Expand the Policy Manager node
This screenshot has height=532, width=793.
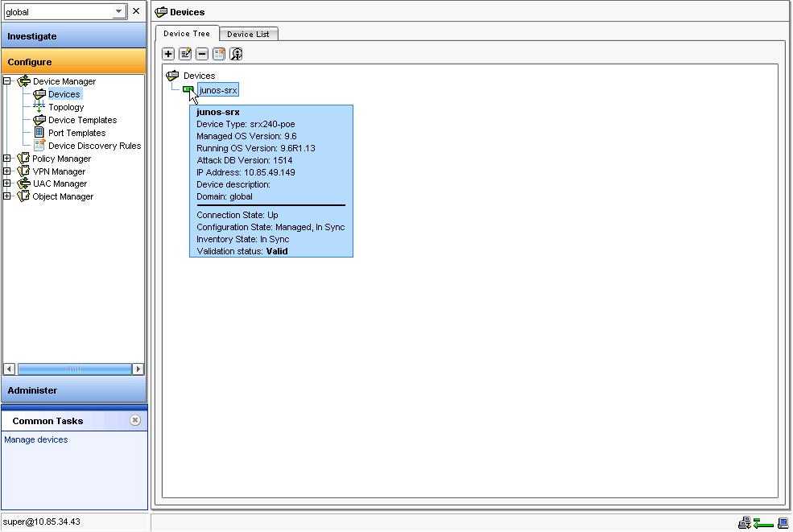coord(7,159)
